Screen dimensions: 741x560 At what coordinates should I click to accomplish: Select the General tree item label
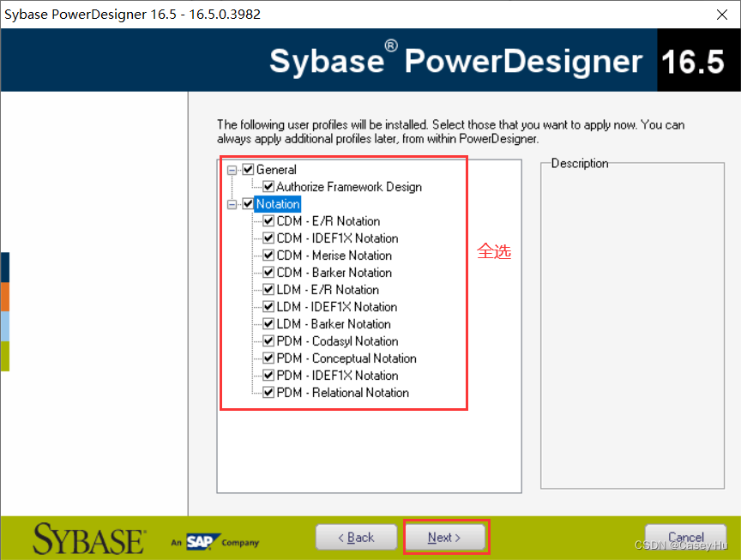click(x=276, y=170)
